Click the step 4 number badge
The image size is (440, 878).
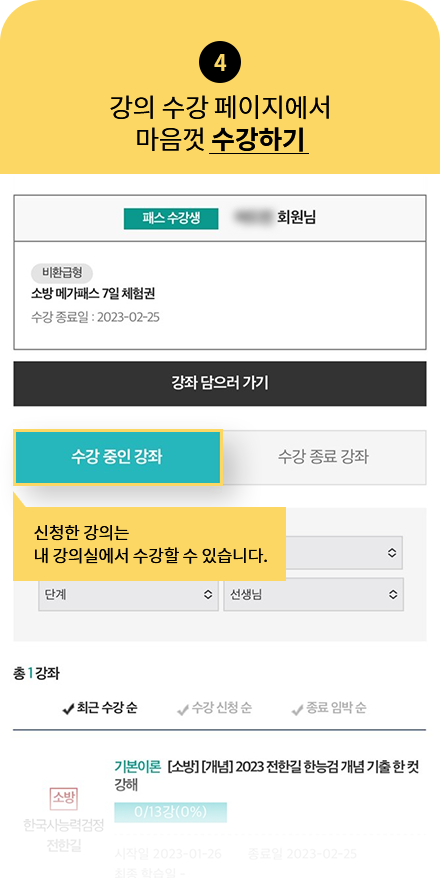tap(220, 63)
